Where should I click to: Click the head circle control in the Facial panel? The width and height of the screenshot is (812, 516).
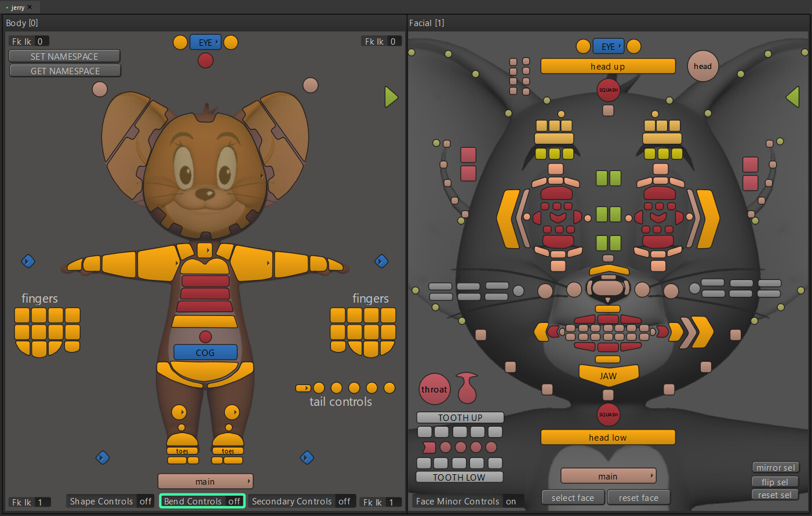(702, 66)
